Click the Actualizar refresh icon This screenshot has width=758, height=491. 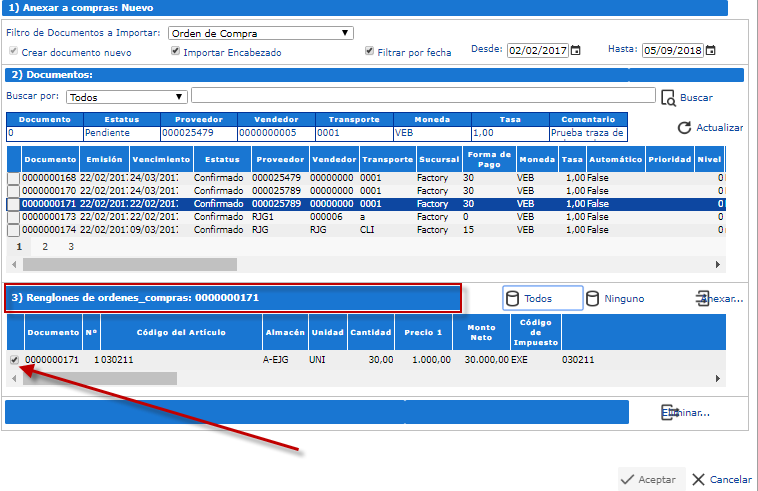click(x=685, y=128)
